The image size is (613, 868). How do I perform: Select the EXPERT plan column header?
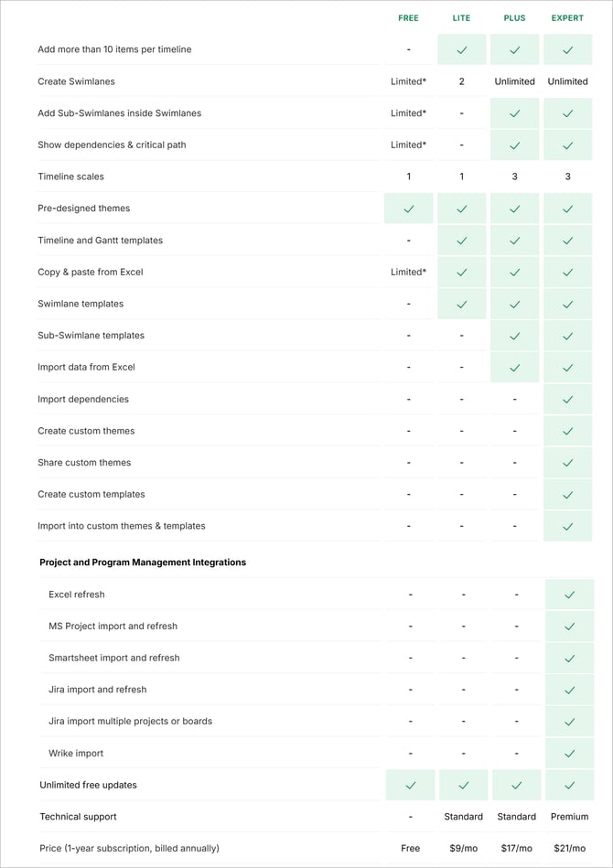tap(567, 17)
